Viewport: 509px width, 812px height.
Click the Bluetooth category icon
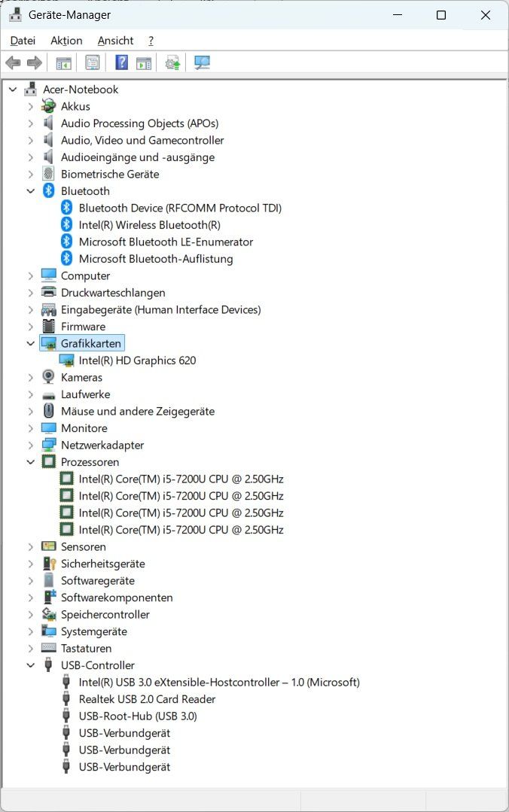tap(48, 190)
